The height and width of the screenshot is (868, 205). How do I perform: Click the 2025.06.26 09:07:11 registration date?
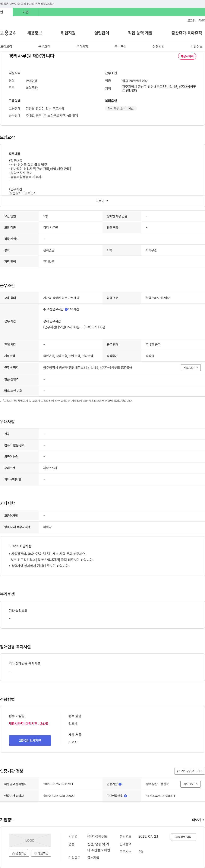[x=58, y=784]
